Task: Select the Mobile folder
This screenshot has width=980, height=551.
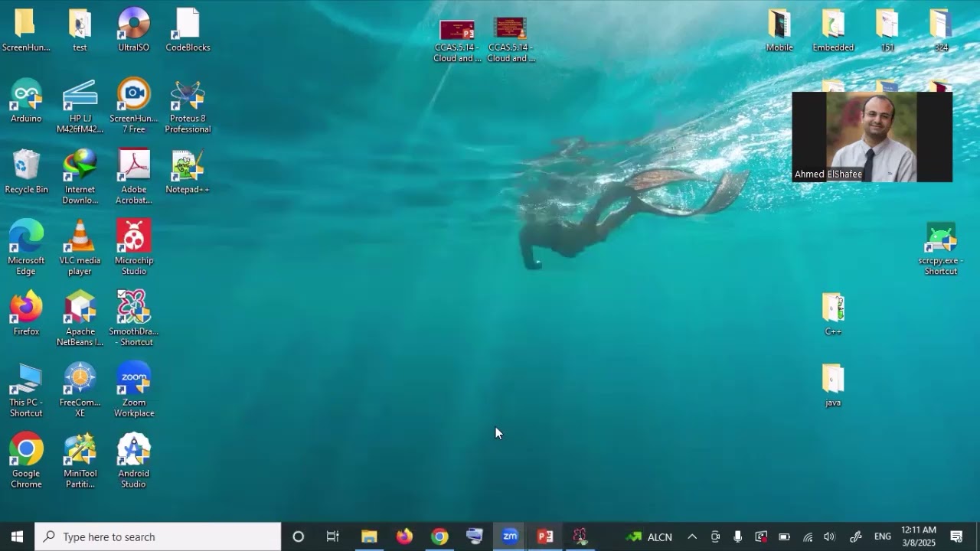Action: click(x=779, y=31)
